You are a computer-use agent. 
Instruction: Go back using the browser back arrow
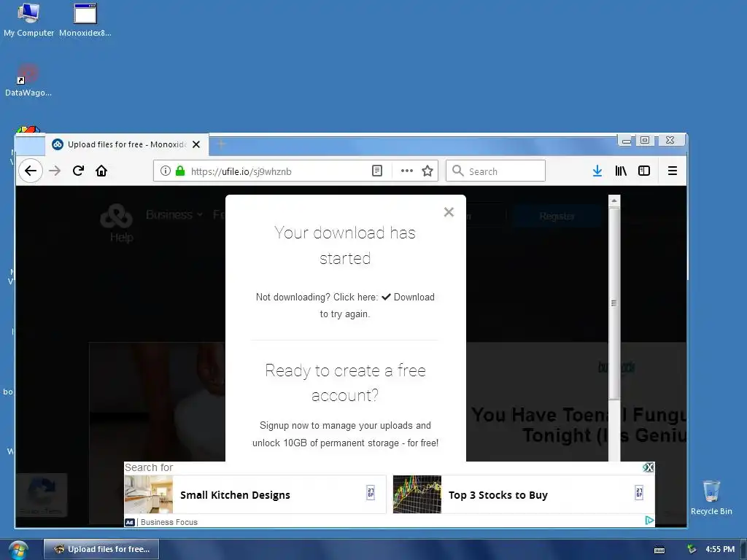coord(31,171)
